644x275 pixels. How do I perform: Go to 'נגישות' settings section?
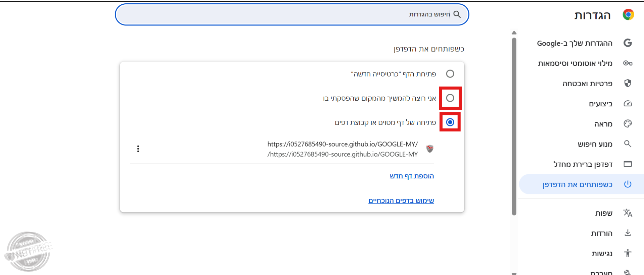pos(602,254)
